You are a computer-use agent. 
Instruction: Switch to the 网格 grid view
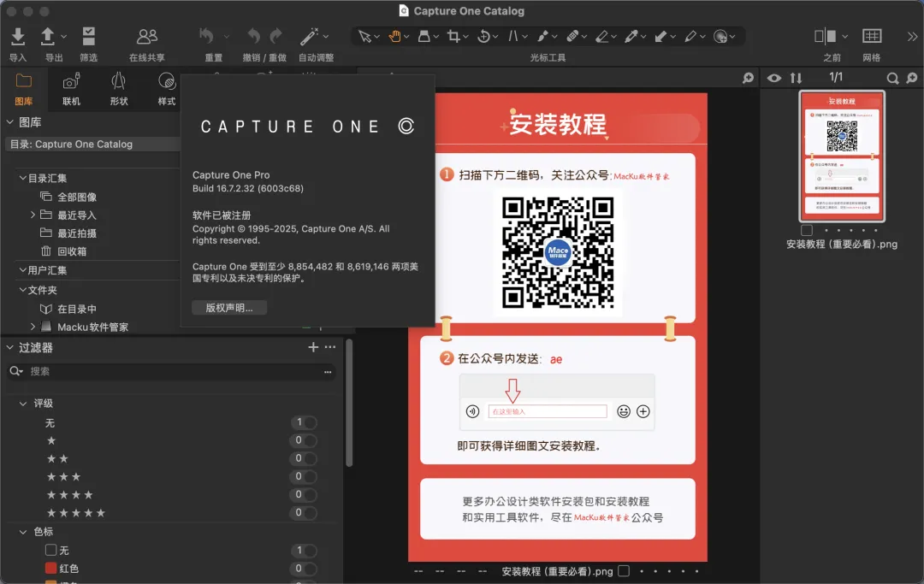pyautogui.click(x=871, y=37)
